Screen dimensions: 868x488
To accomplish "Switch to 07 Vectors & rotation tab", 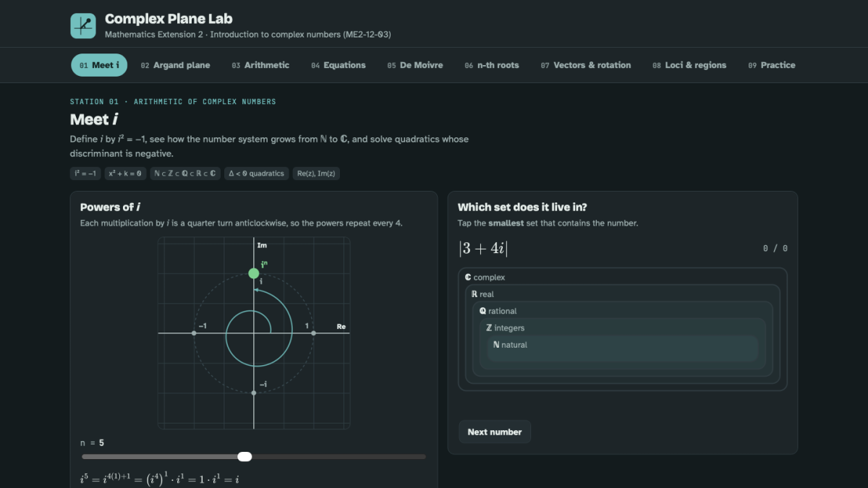I will tap(585, 65).
